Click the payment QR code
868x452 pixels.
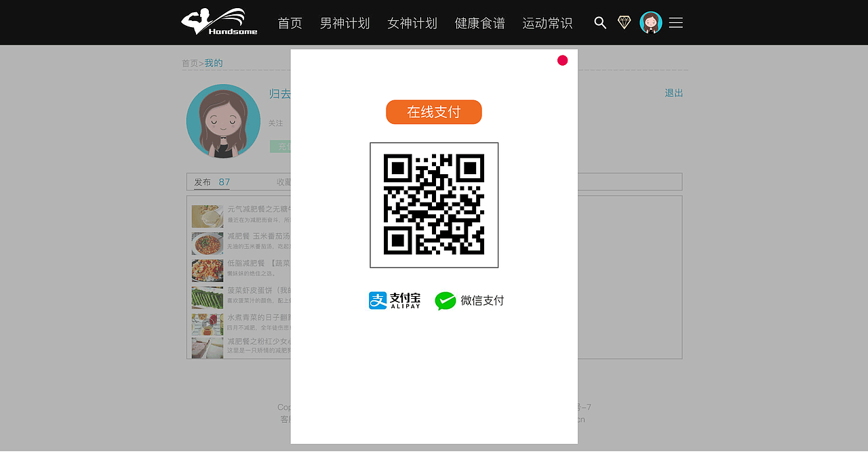(434, 205)
